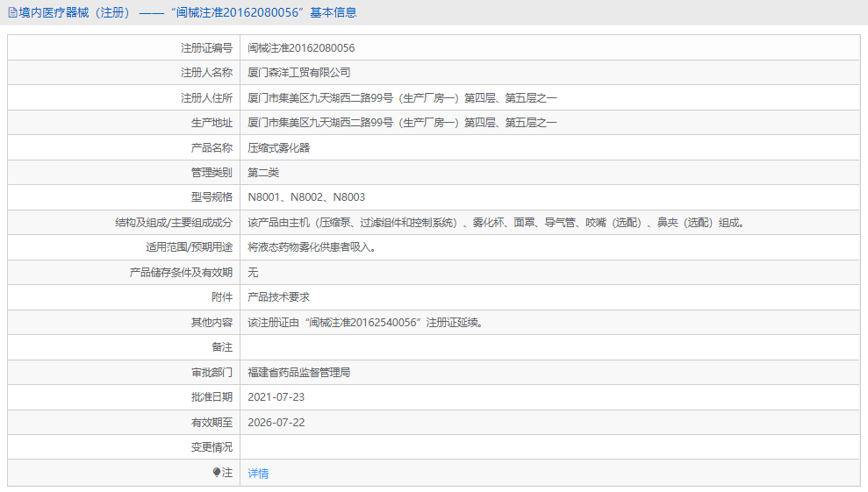The image size is (868, 492).
Task: Click the 结构及组成/主要组成成分 label
Action: click(174, 223)
